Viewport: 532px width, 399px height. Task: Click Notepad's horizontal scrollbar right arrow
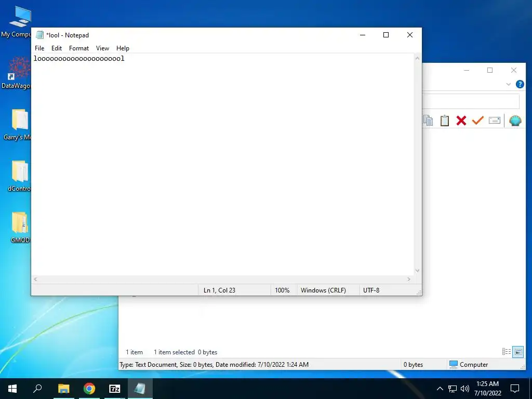click(x=409, y=279)
